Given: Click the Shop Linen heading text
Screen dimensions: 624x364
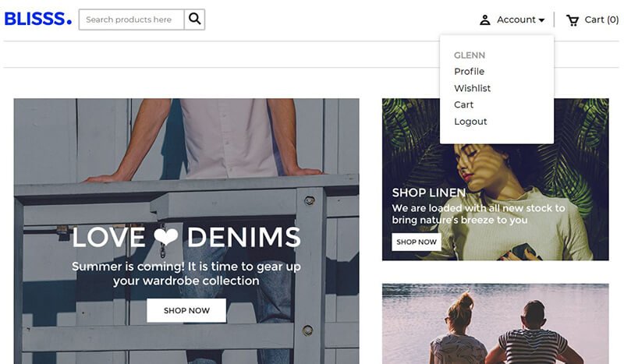Looking at the screenshot, I should click(x=428, y=193).
